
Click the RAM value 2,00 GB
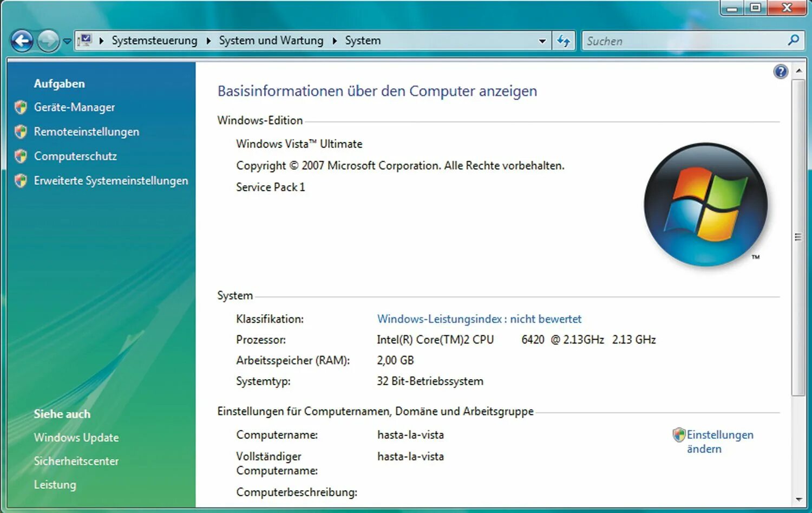(395, 360)
